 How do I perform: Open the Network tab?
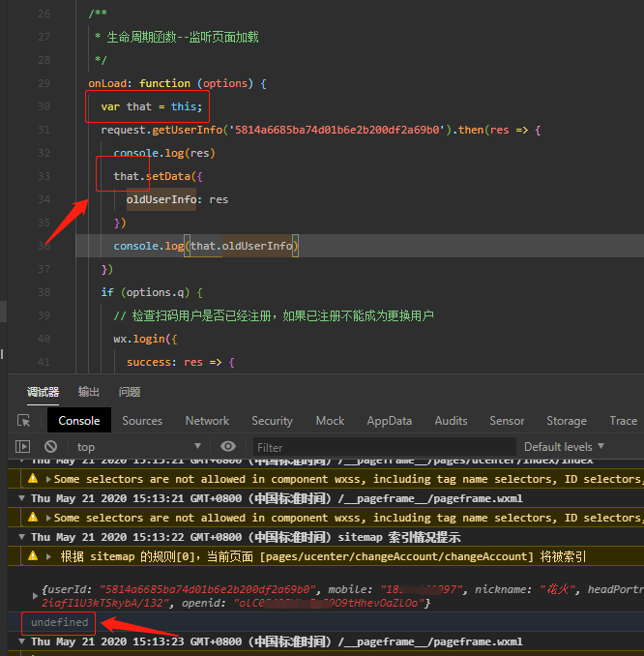tap(207, 421)
